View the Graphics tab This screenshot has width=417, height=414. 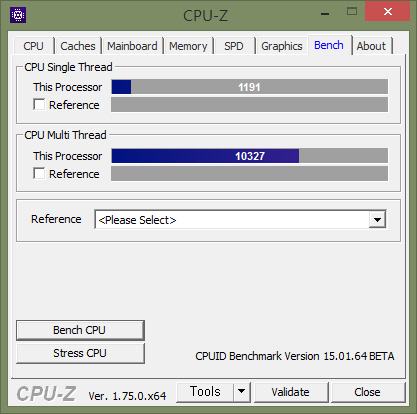[282, 46]
